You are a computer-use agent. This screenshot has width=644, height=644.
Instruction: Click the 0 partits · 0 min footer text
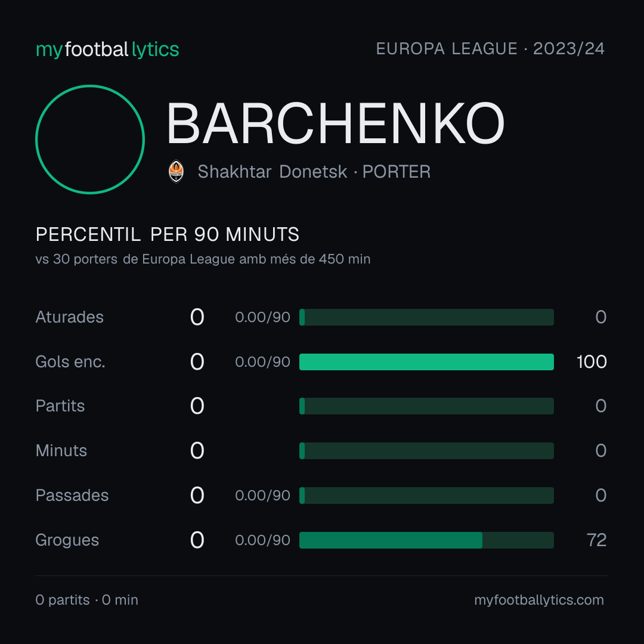(x=86, y=600)
